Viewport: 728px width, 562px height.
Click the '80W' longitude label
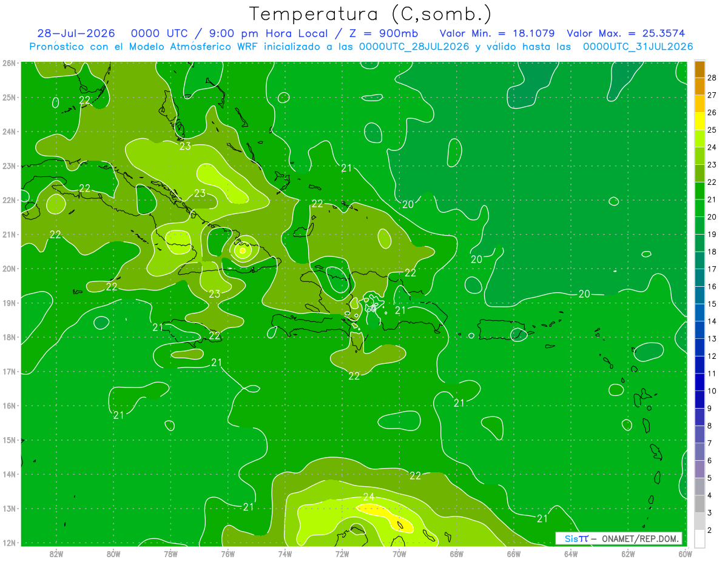pyautogui.click(x=113, y=554)
